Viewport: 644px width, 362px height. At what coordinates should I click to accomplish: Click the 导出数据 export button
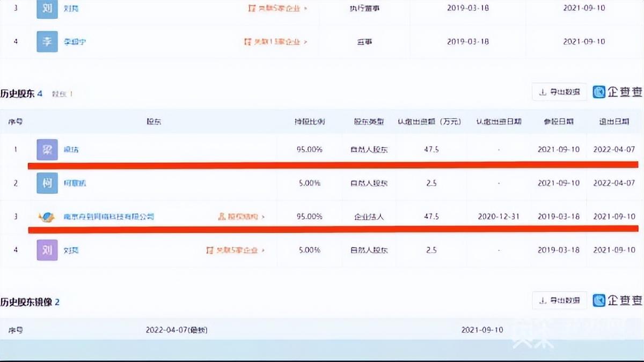coord(559,92)
